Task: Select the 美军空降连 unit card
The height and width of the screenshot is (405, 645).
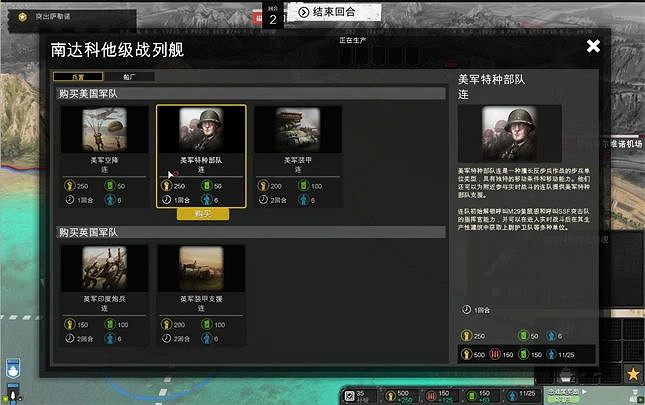Action: [104, 156]
